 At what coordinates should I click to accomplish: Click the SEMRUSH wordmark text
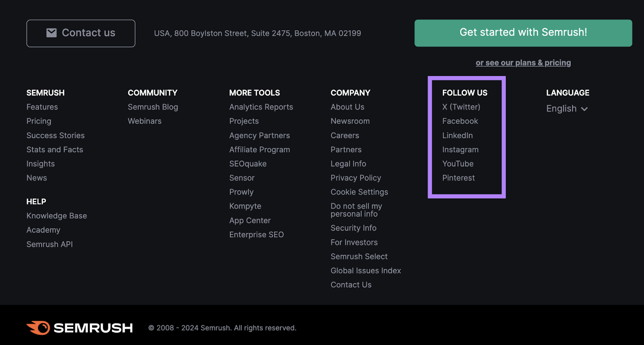(x=93, y=328)
